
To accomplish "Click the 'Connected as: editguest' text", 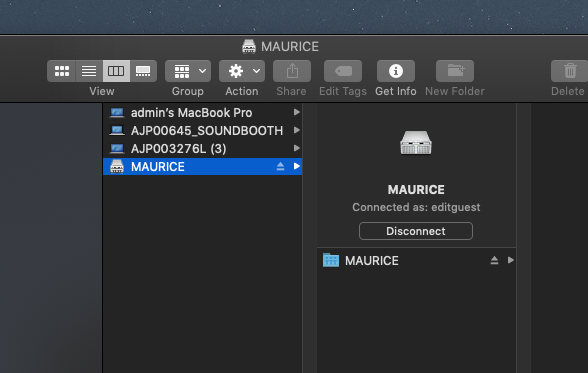I will 416,207.
